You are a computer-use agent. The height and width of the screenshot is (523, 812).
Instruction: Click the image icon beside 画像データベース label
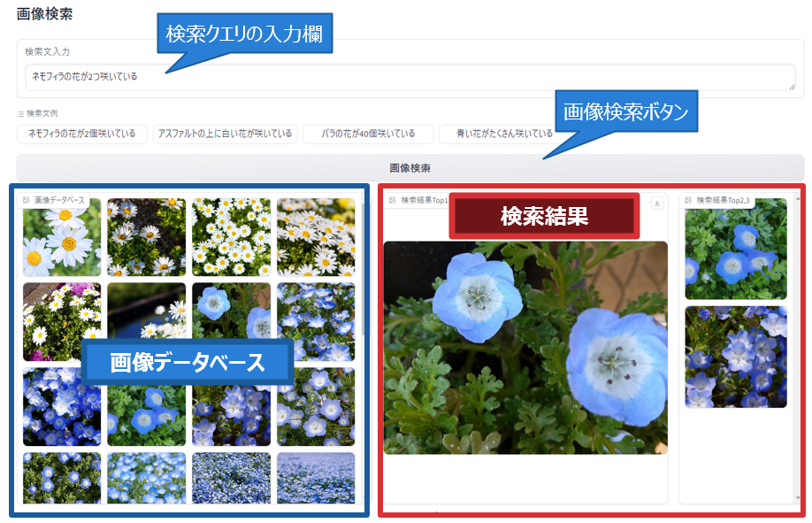pyautogui.click(x=27, y=200)
